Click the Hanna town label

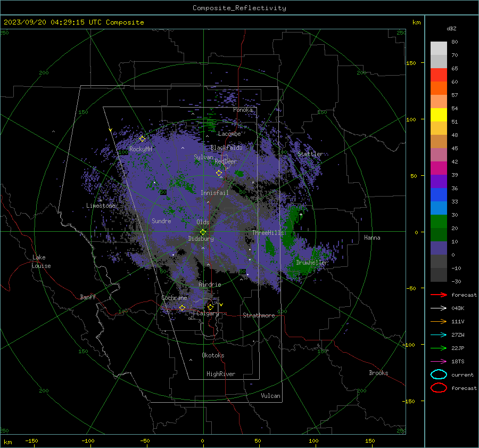(x=372, y=238)
